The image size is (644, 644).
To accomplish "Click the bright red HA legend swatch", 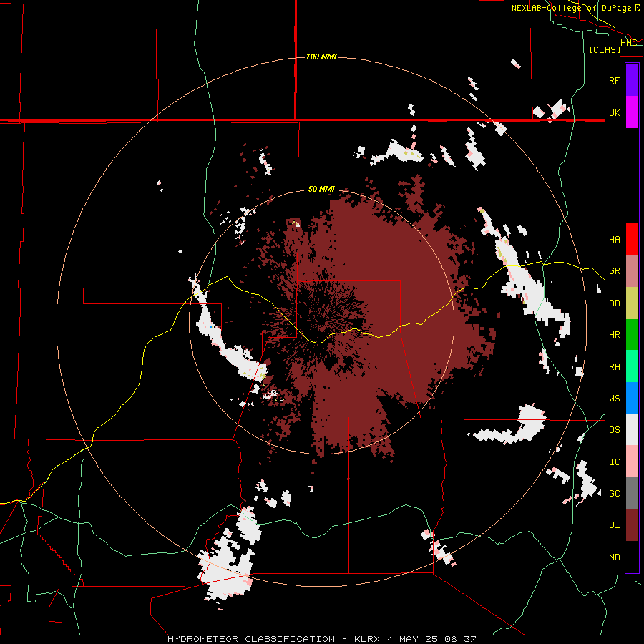I will pyautogui.click(x=632, y=239).
